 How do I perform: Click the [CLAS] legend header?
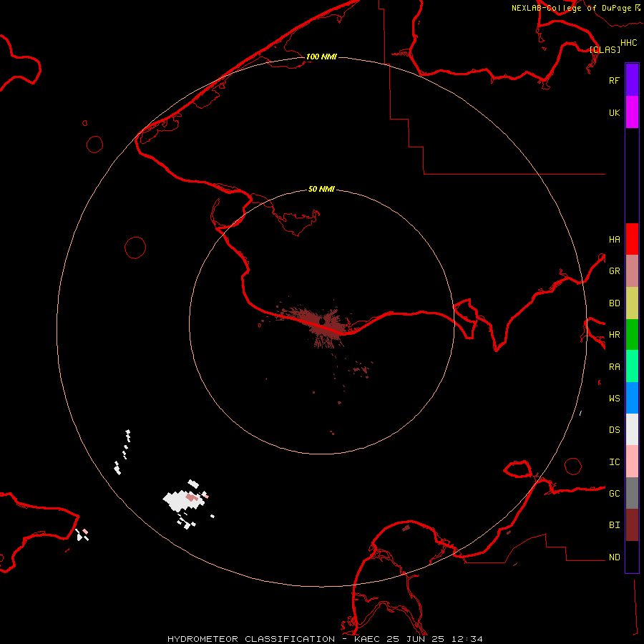point(605,49)
